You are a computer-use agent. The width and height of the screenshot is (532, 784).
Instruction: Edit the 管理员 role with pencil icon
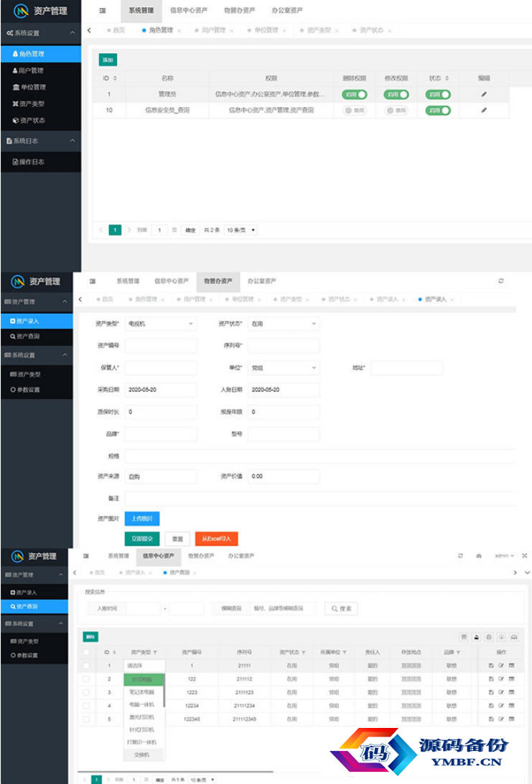pyautogui.click(x=484, y=94)
